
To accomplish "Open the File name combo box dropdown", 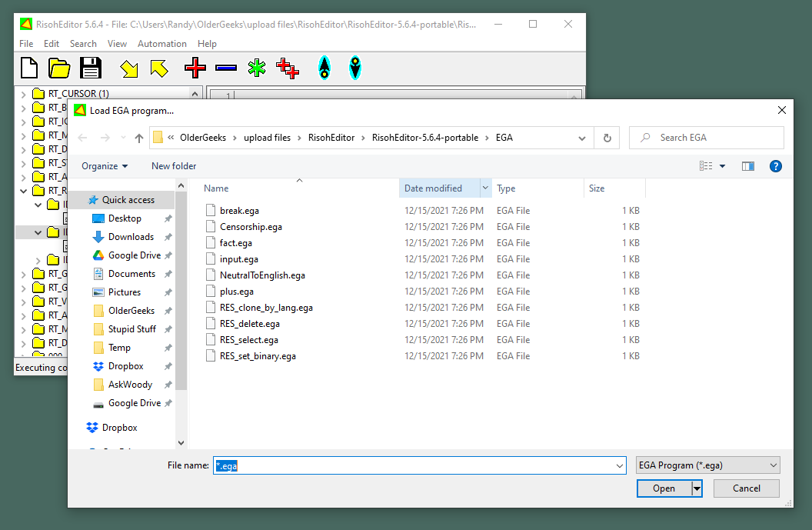I will [619, 465].
